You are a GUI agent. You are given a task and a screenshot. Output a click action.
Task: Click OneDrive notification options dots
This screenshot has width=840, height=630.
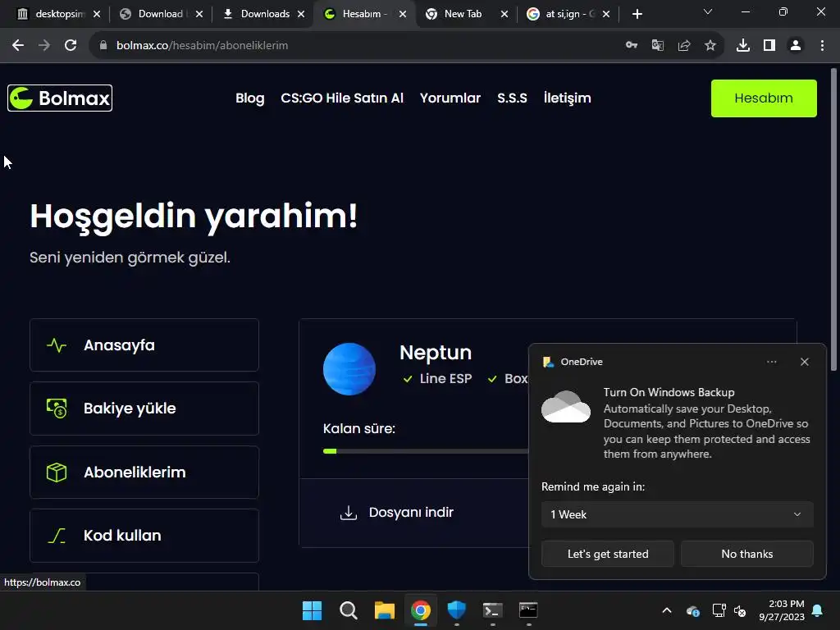click(771, 362)
